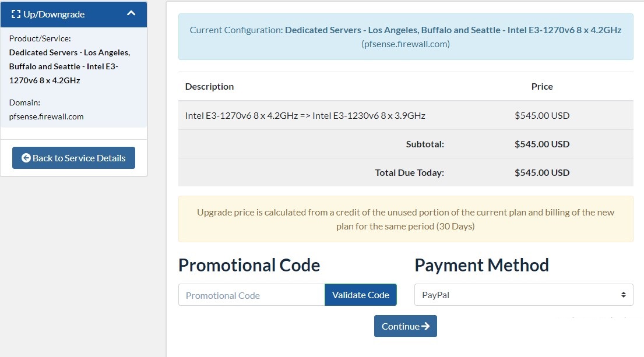Open the PayPal payment method dropdown

coord(524,295)
